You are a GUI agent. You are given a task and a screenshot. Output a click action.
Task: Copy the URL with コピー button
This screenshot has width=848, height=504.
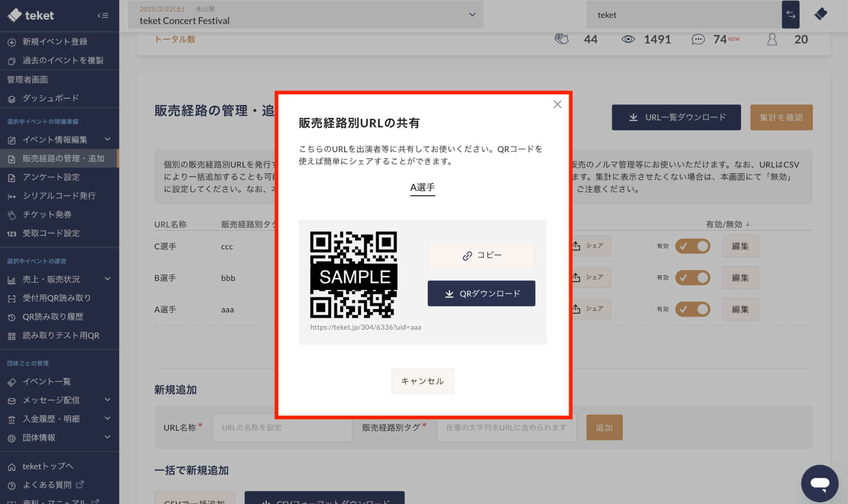click(x=481, y=256)
